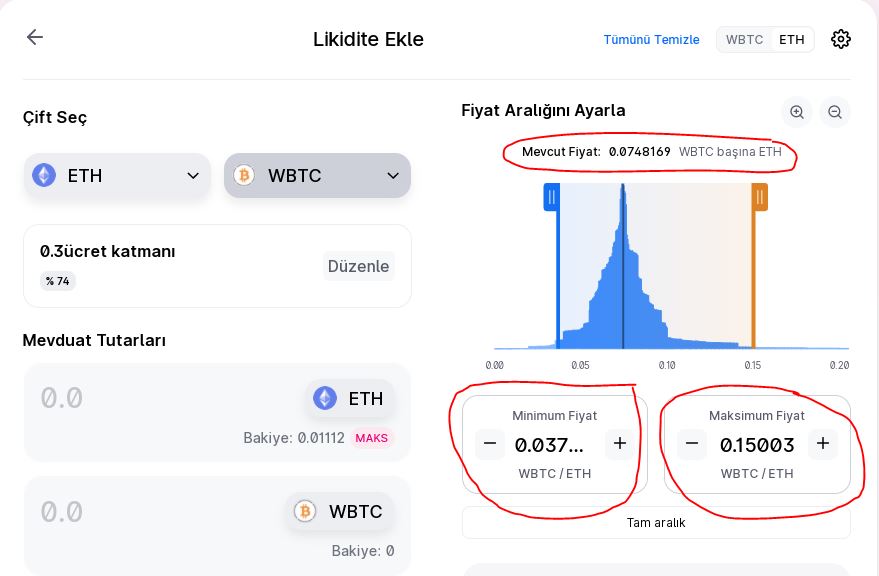Decrease Maksimum Fiyat with minus button
Screen dimensions: 879x576
coord(692,444)
